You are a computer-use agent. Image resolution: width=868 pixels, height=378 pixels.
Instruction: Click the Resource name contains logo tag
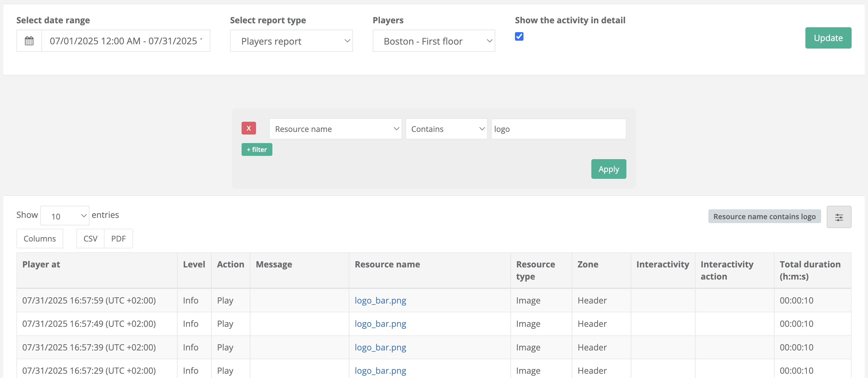point(764,217)
